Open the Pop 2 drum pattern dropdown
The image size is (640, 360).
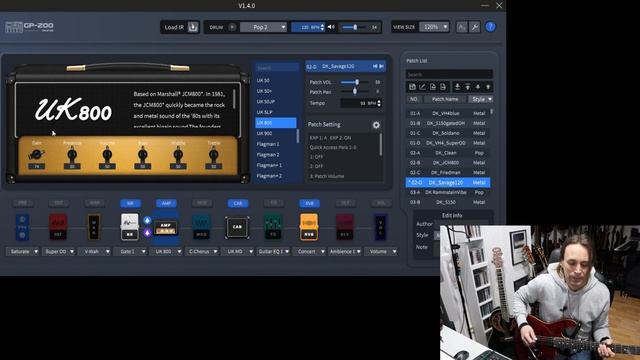coord(263,27)
